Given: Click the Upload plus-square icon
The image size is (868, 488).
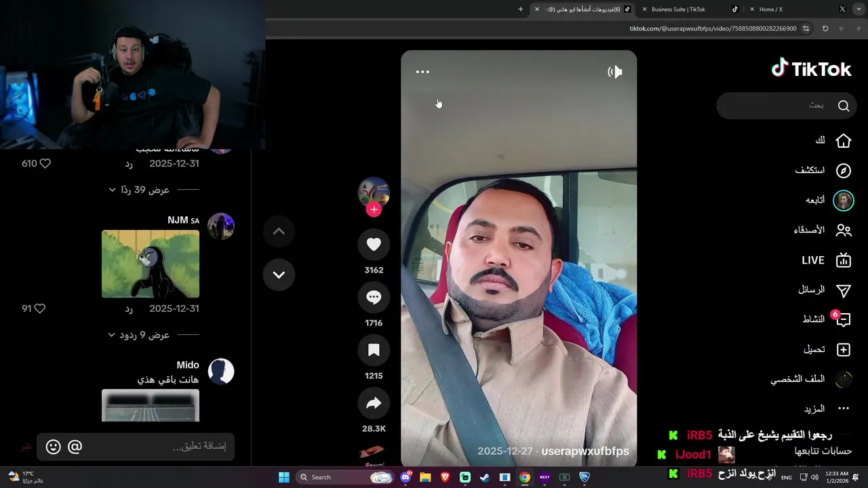Looking at the screenshot, I should pyautogui.click(x=844, y=350).
